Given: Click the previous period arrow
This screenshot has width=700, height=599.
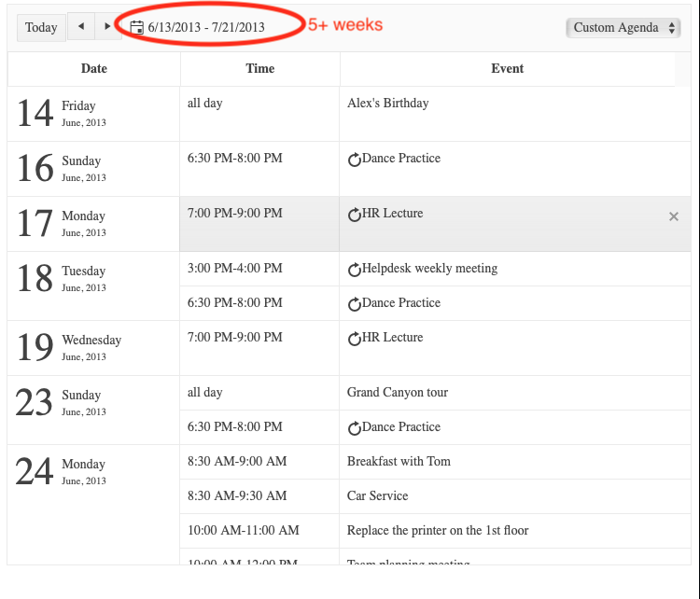Looking at the screenshot, I should (81, 27).
